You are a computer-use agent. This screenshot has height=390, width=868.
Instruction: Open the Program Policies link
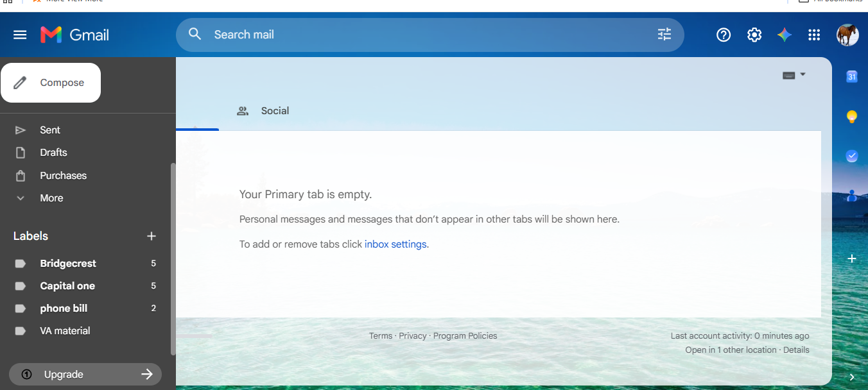[465, 335]
